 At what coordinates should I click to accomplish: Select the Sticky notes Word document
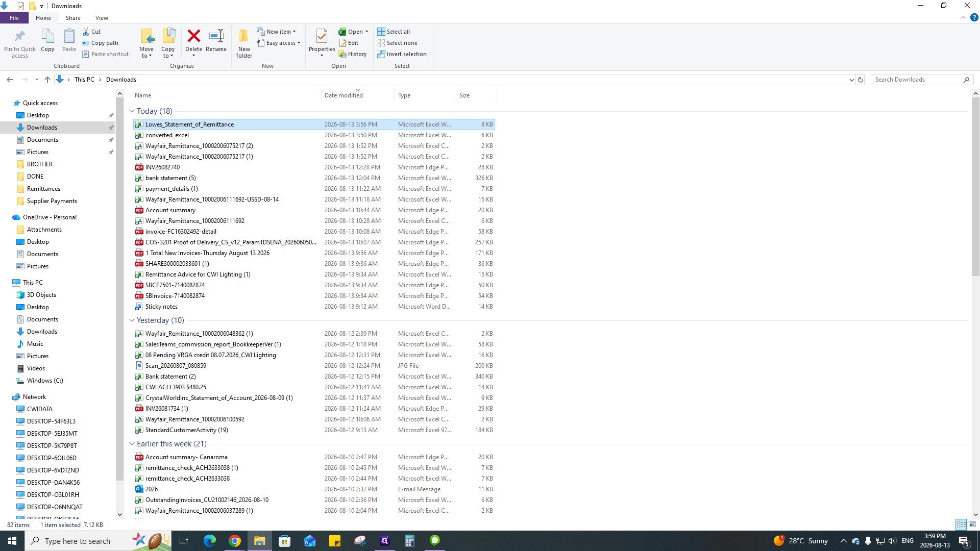click(x=314, y=307)
